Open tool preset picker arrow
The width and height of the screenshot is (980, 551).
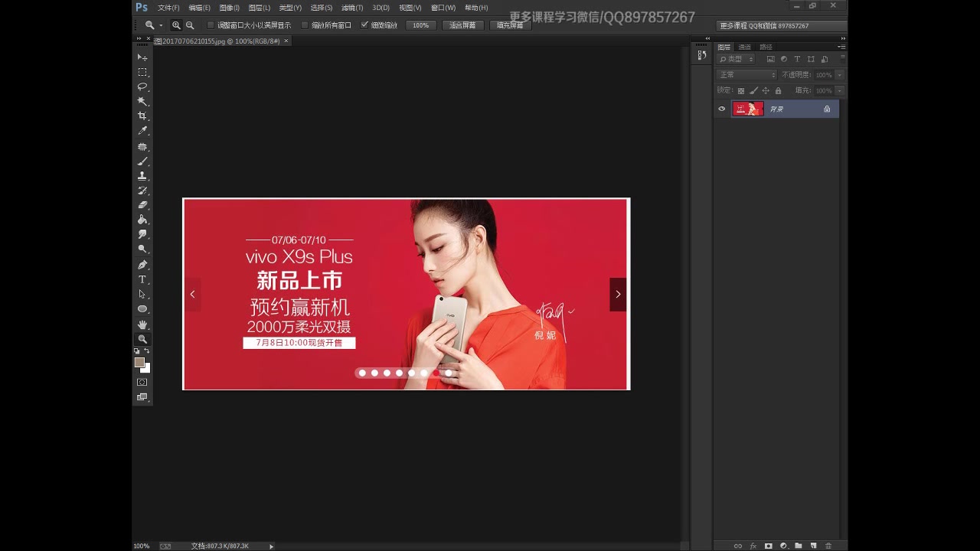(161, 25)
